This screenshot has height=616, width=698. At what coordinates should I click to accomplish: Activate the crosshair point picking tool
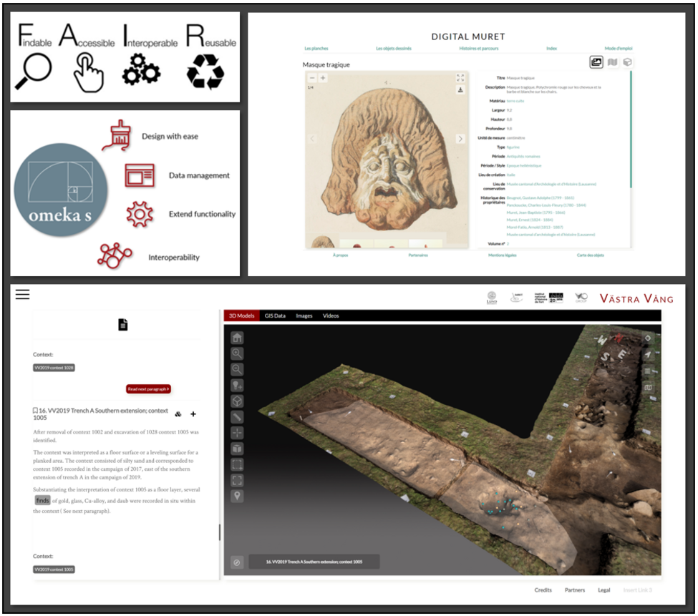[237, 433]
